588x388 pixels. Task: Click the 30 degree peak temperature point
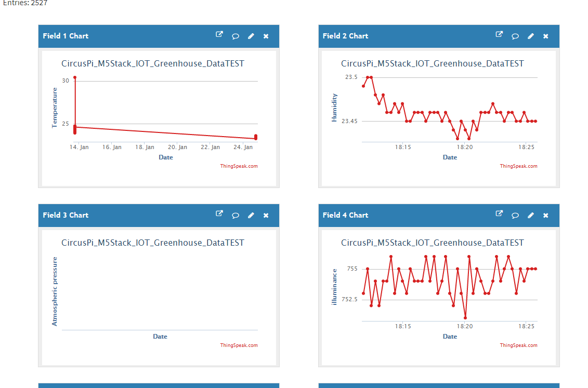(x=75, y=77)
